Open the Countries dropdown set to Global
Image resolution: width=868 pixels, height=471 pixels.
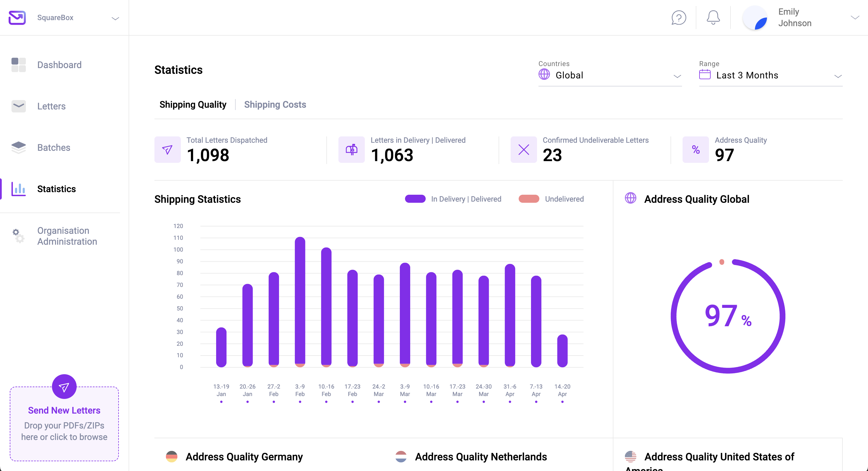610,75
